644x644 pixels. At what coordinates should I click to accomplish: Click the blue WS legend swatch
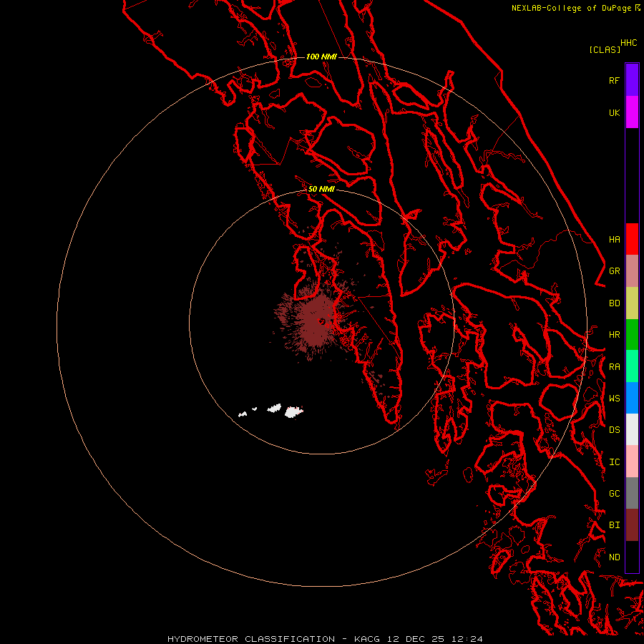[x=632, y=398]
